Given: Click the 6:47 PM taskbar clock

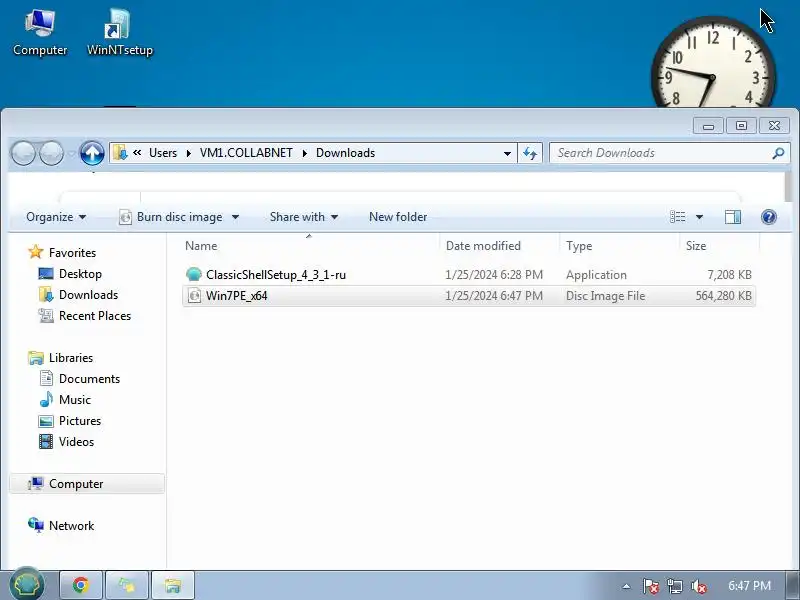Looking at the screenshot, I should coord(749,586).
